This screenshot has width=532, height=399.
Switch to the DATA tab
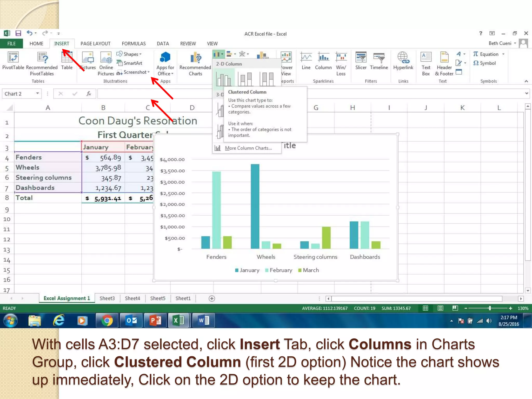pyautogui.click(x=163, y=44)
